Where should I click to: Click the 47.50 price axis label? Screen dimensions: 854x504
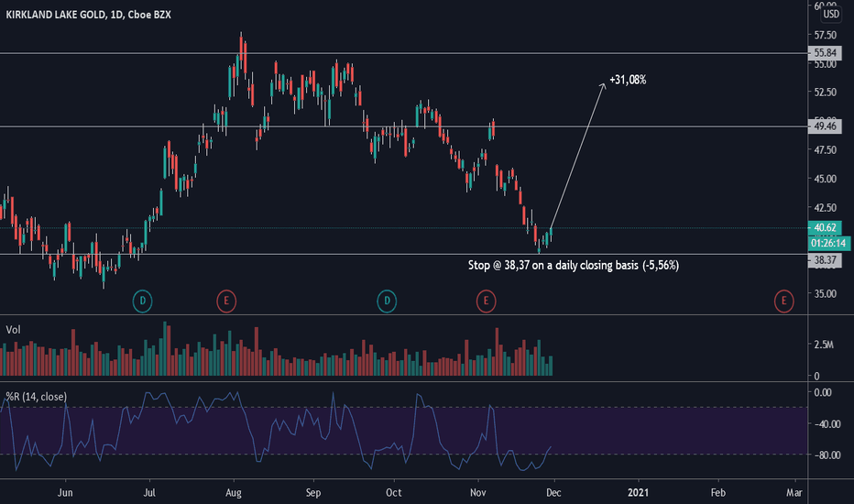pos(825,150)
